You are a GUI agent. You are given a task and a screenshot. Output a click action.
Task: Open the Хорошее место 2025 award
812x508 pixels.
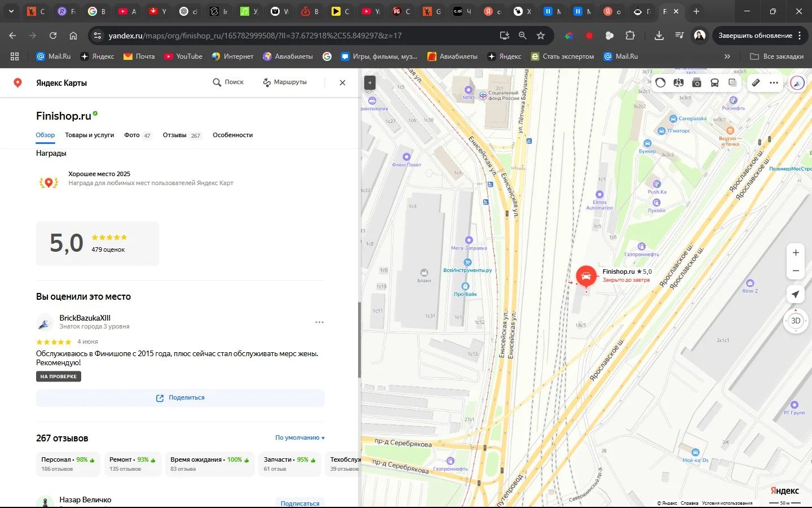[135, 179]
